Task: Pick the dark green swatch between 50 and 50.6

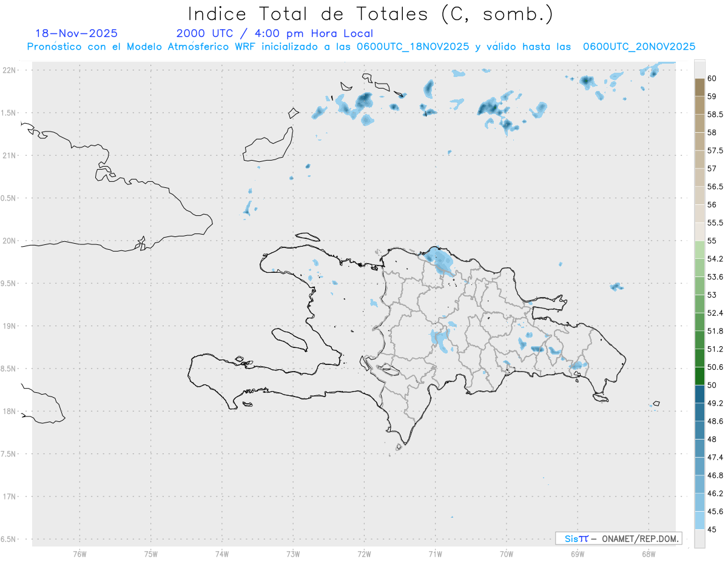Action: (x=699, y=376)
